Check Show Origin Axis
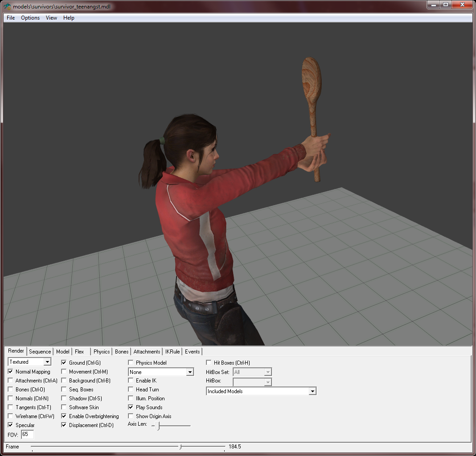 pos(131,416)
